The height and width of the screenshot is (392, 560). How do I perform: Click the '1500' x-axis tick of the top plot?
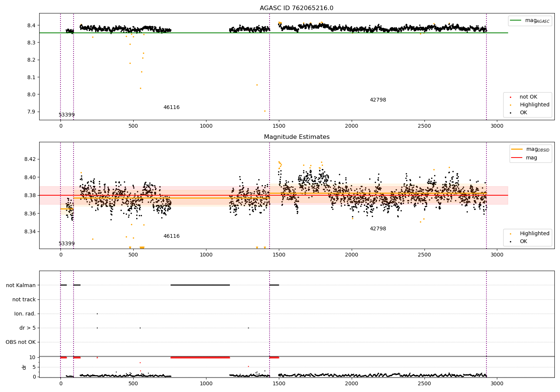279,126
